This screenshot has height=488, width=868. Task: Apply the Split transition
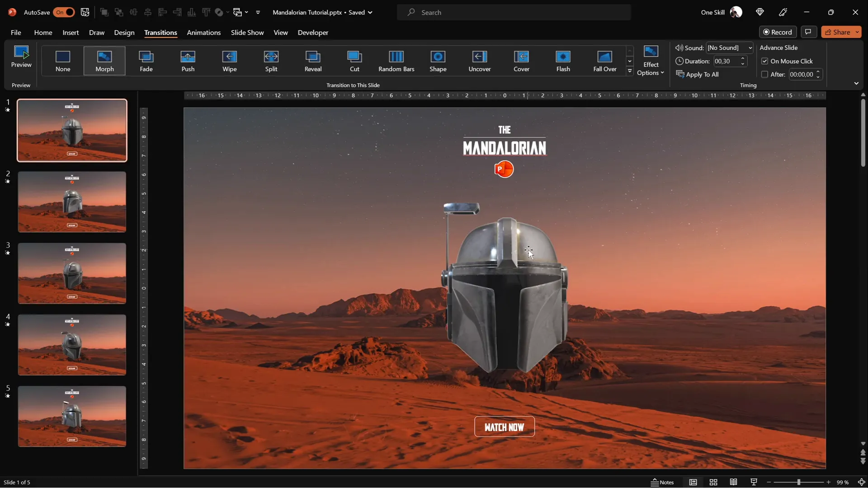[271, 61]
